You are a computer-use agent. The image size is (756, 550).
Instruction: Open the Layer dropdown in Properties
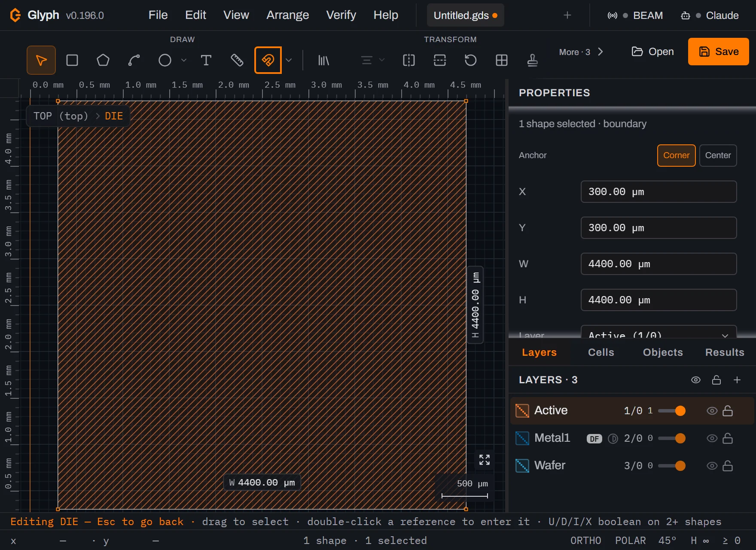pyautogui.click(x=658, y=331)
